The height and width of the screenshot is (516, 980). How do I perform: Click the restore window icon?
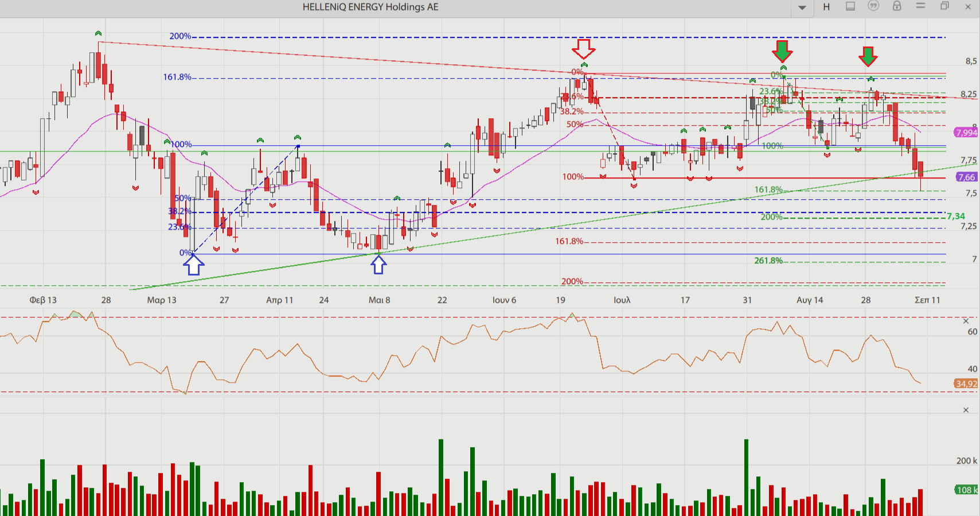point(944,6)
